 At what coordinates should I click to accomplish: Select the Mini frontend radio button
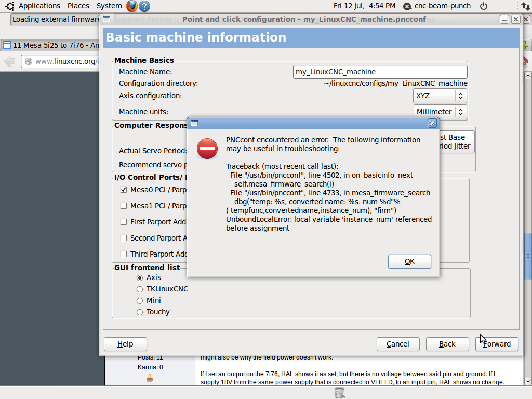(x=139, y=301)
